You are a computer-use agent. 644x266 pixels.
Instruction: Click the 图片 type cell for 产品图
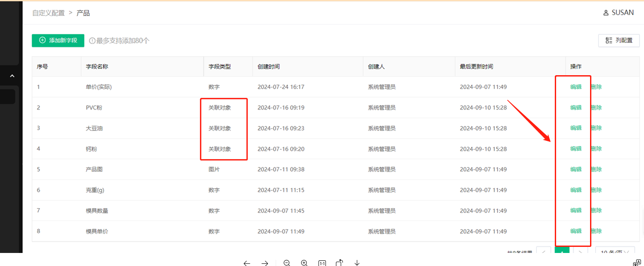pos(214,169)
